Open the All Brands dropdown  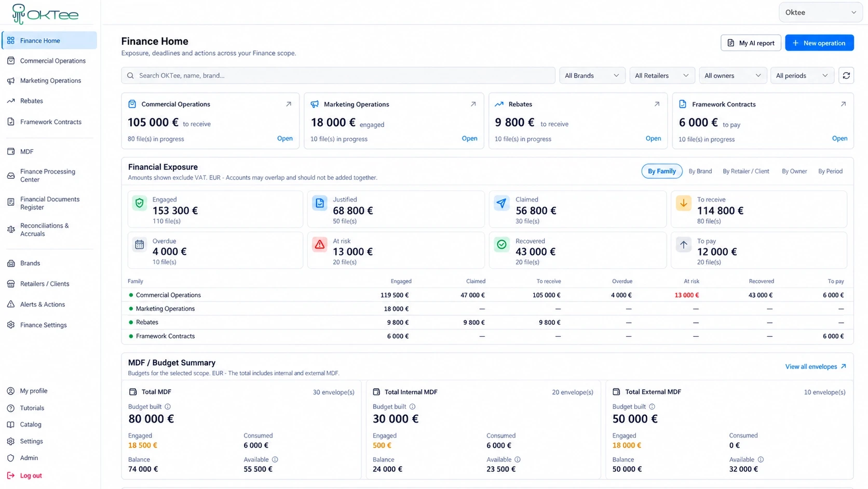point(592,75)
